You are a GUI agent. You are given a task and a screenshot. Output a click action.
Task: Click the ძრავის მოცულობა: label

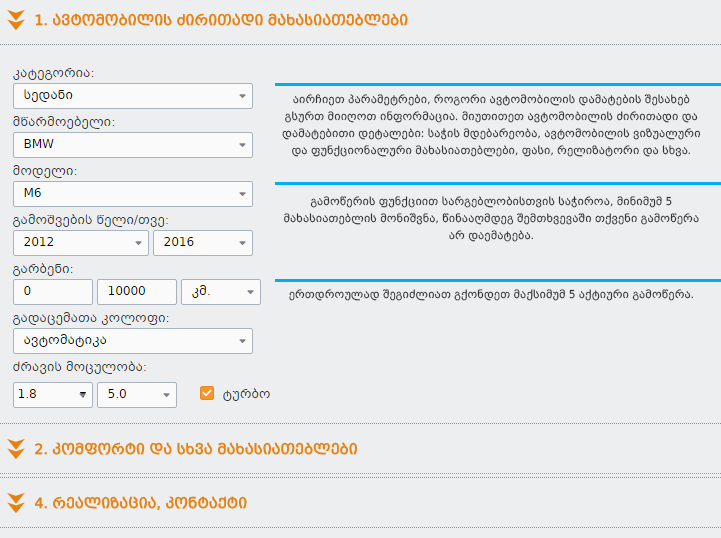(80, 367)
